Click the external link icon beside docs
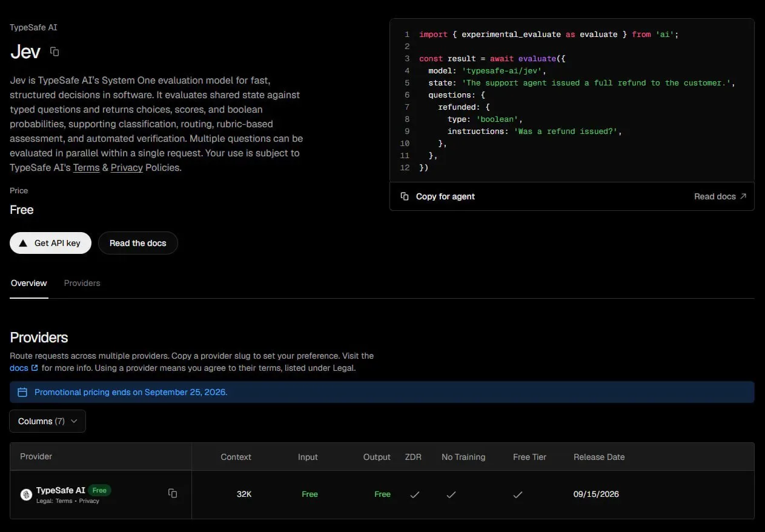Screen dimensions: 765x532 [35, 368]
